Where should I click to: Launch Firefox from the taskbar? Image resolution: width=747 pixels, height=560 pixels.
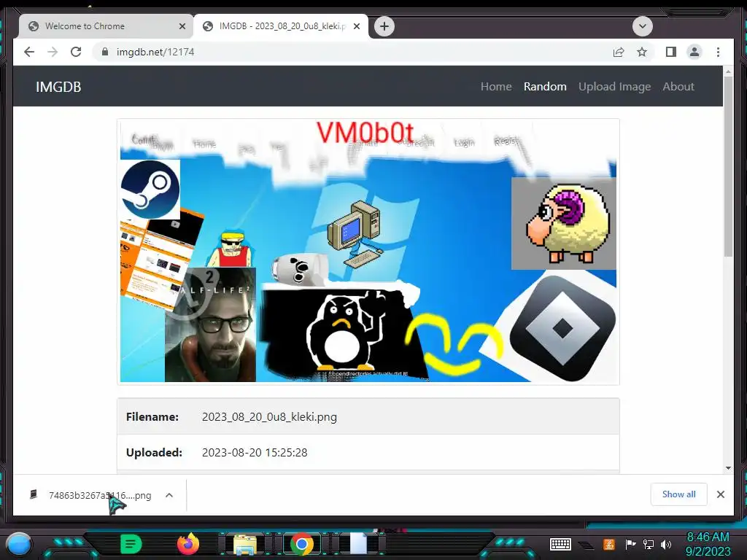[188, 543]
